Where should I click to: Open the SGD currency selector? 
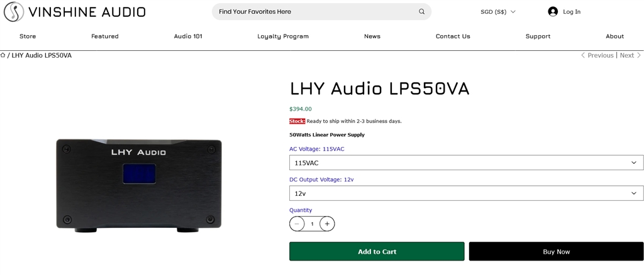(497, 11)
